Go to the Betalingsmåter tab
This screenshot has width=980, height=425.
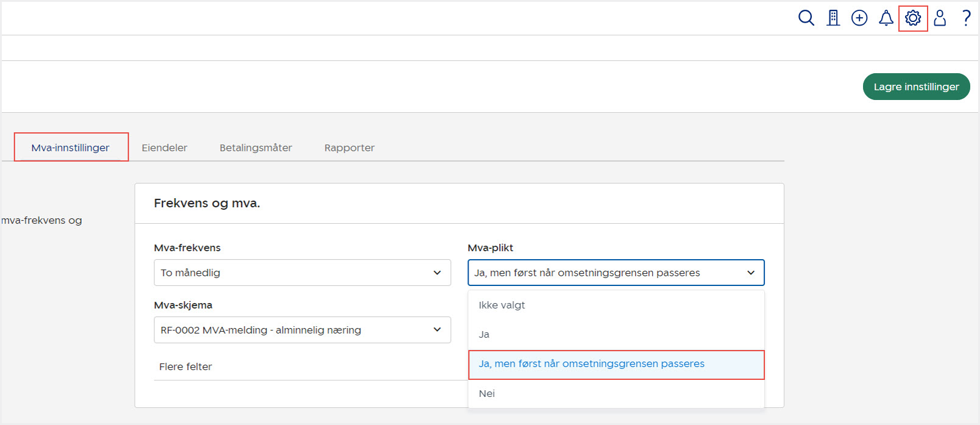(256, 148)
